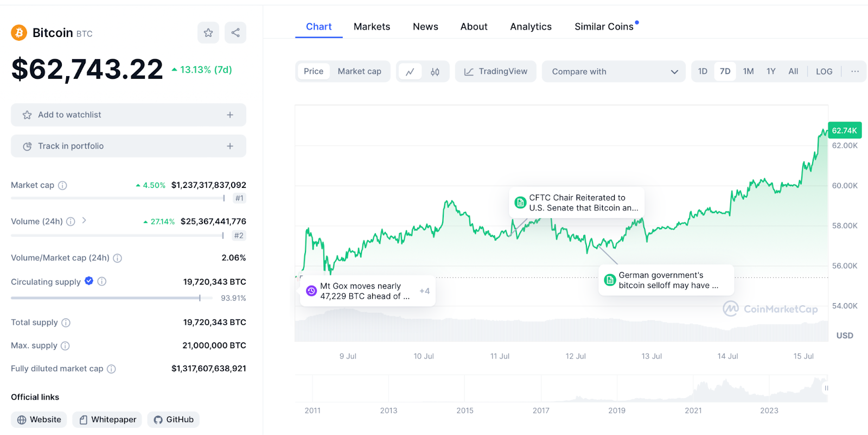Screen dimensions: 868x435
Task: Open the chart more options ellipsis
Action: coord(855,71)
